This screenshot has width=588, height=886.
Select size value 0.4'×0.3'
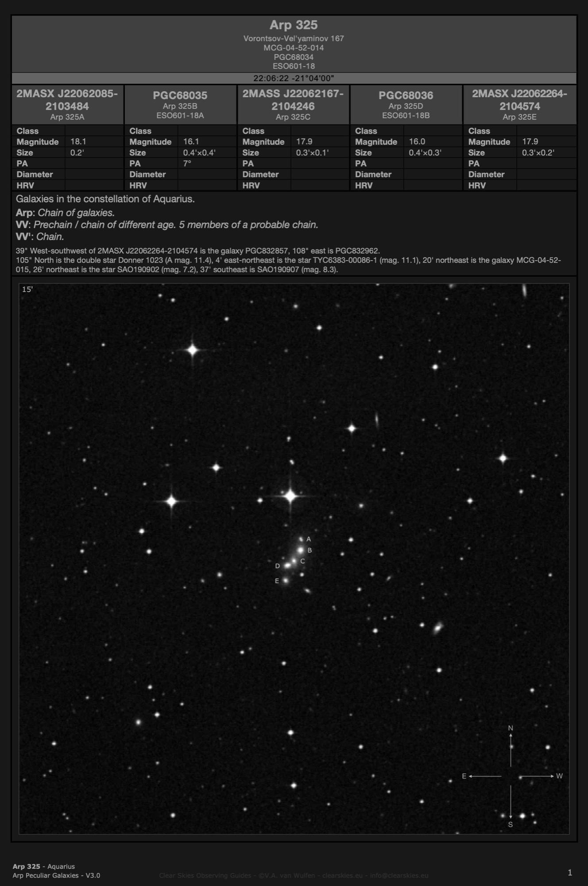pos(425,153)
